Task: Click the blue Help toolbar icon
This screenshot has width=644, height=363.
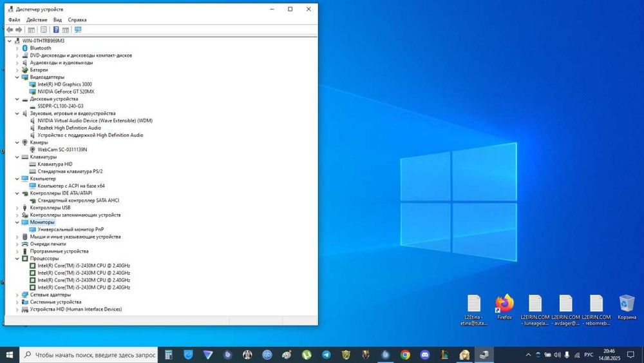Action: pyautogui.click(x=56, y=30)
